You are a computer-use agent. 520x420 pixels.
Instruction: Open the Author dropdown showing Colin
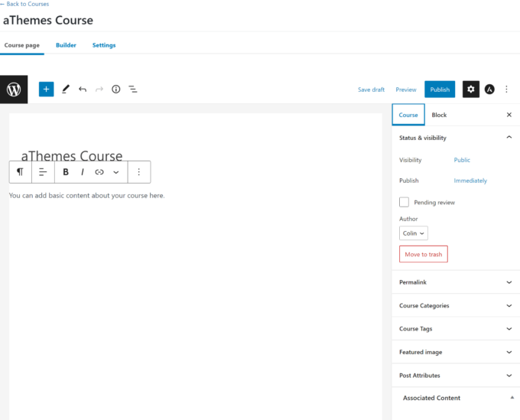[414, 233]
